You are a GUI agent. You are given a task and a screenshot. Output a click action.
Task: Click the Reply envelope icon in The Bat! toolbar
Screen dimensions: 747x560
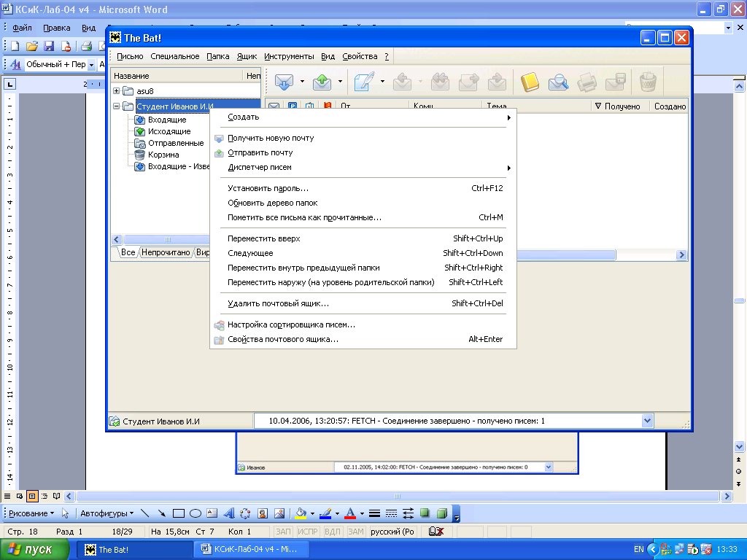coord(403,82)
